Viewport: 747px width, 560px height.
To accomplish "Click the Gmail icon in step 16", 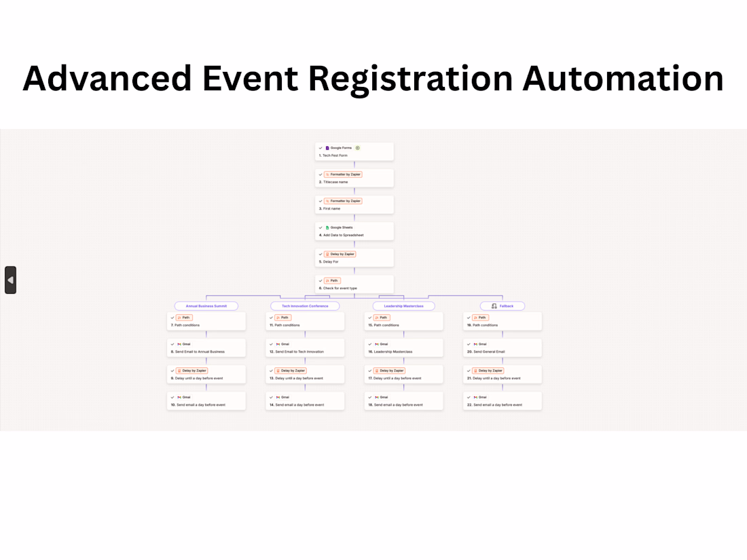I will 376,344.
